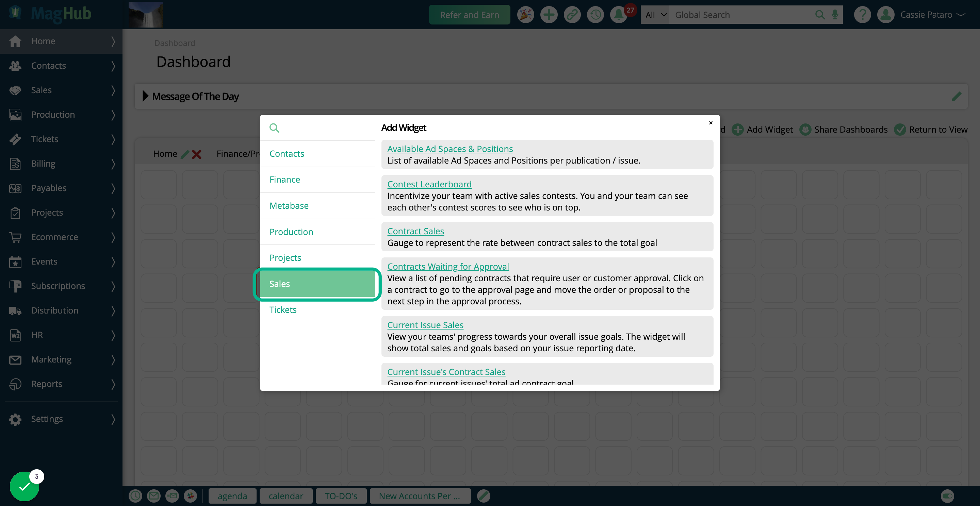The image size is (980, 506).
Task: Click the green plus quick-add icon
Action: coord(549,15)
